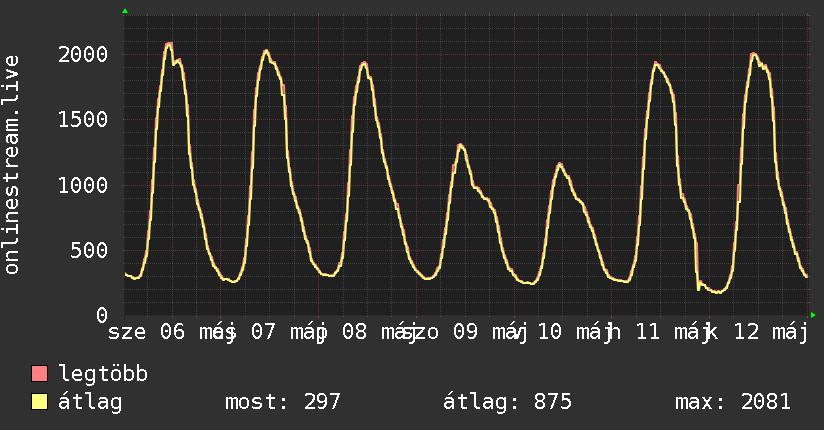This screenshot has width=824, height=430.
Task: Click the green arrow at x-axis end
Action: pos(813,315)
